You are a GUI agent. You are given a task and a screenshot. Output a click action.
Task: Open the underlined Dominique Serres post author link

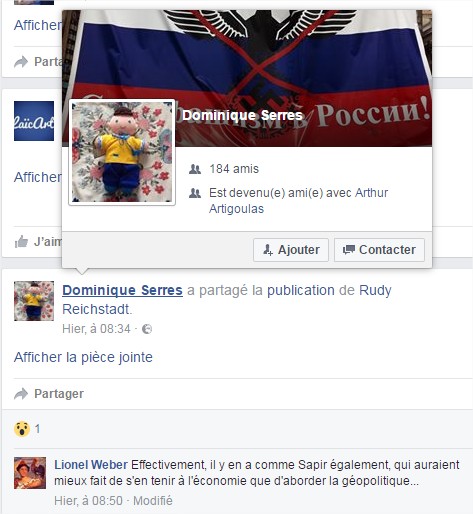point(122,290)
